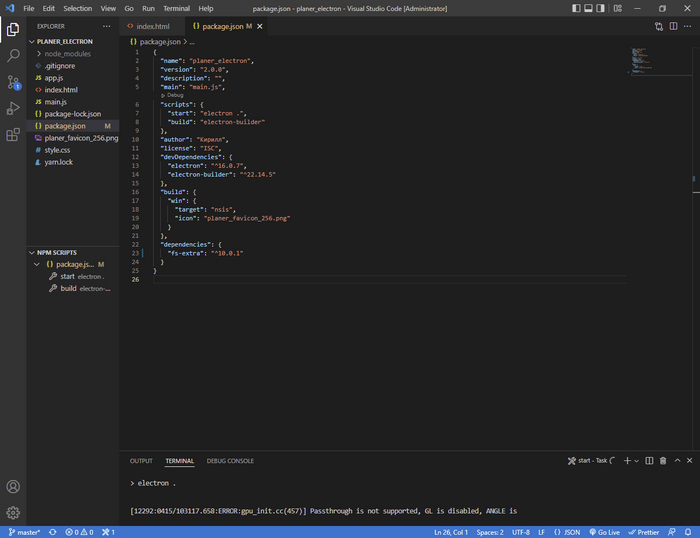Viewport: 700px width, 538px height.
Task: Click the Debug code lens above scripts
Action: coord(174,95)
